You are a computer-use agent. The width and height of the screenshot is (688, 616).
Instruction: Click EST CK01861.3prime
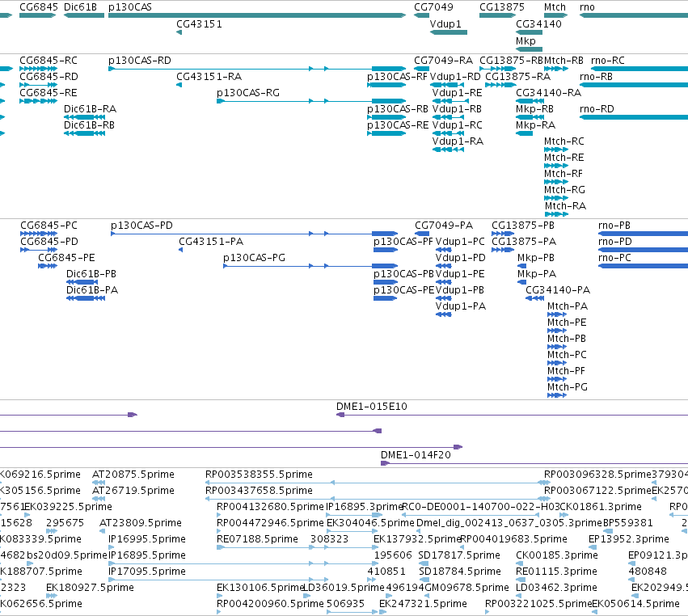(563, 515)
